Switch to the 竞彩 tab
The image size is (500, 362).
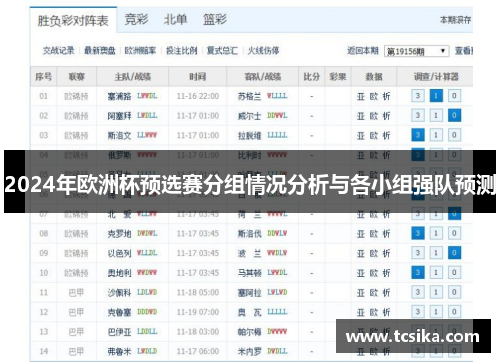click(x=136, y=19)
